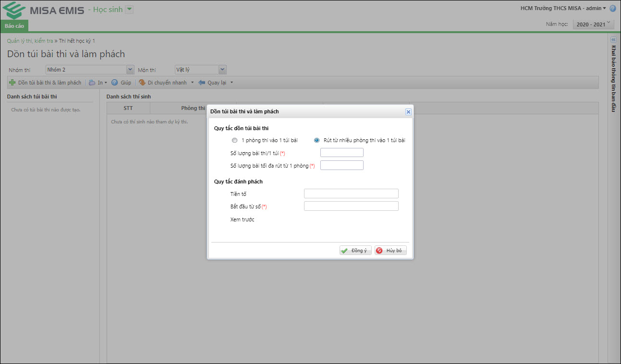Follow the Quản lý thi, kiểm tra breadcrumb link
The image size is (621, 364).
coord(30,41)
